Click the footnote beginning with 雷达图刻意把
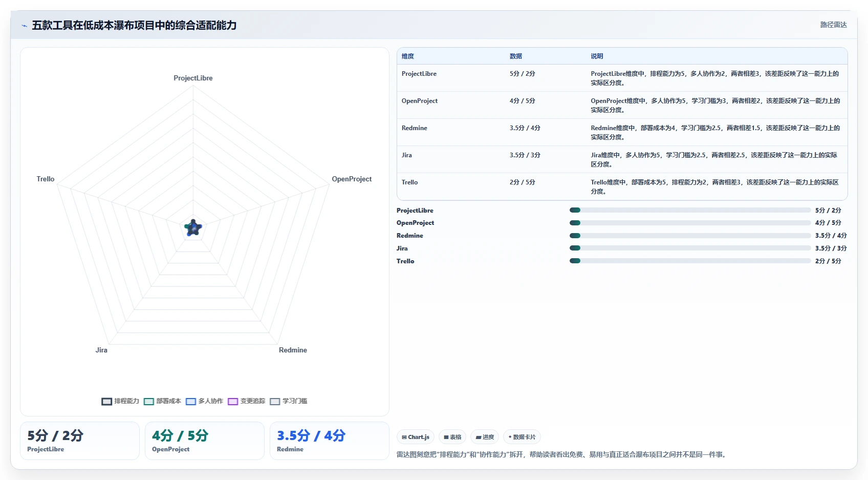The width and height of the screenshot is (868, 480). [562, 454]
